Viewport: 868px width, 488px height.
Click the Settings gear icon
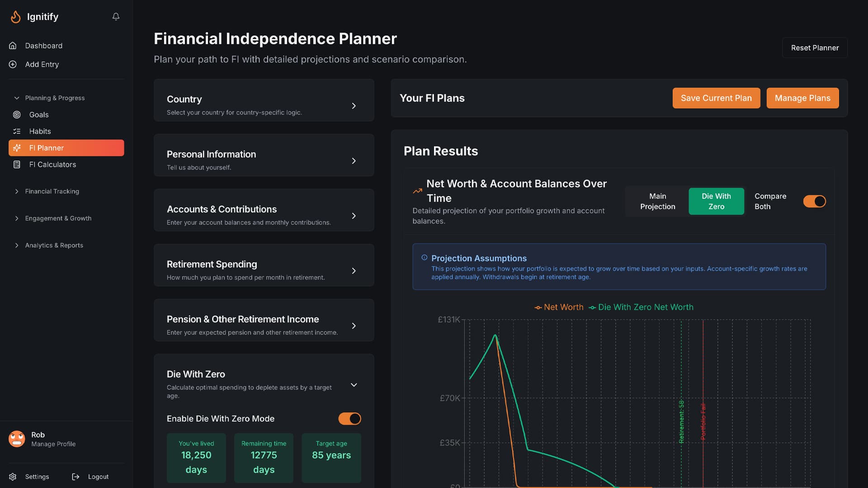point(13,477)
